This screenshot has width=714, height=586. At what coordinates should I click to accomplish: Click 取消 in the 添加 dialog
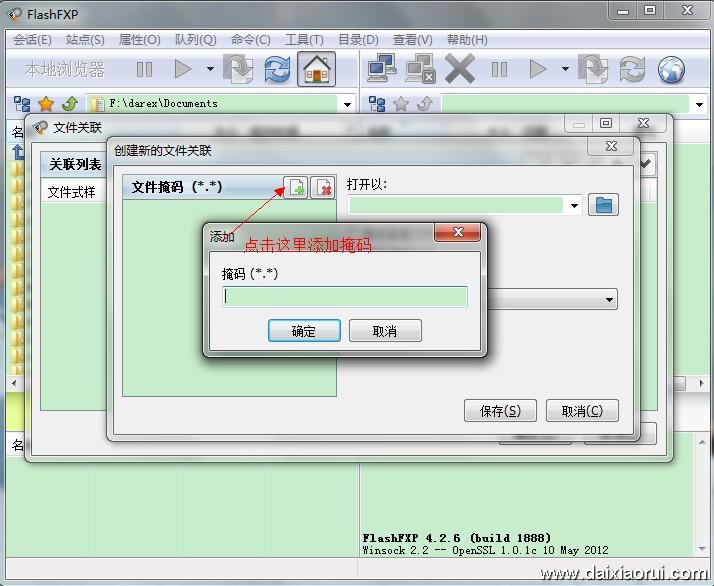pyautogui.click(x=385, y=331)
